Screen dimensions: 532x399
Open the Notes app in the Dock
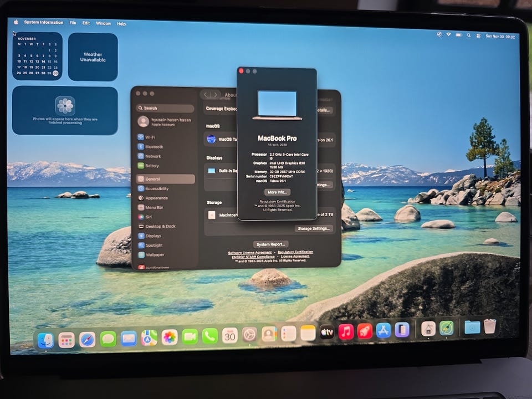pyautogui.click(x=308, y=333)
